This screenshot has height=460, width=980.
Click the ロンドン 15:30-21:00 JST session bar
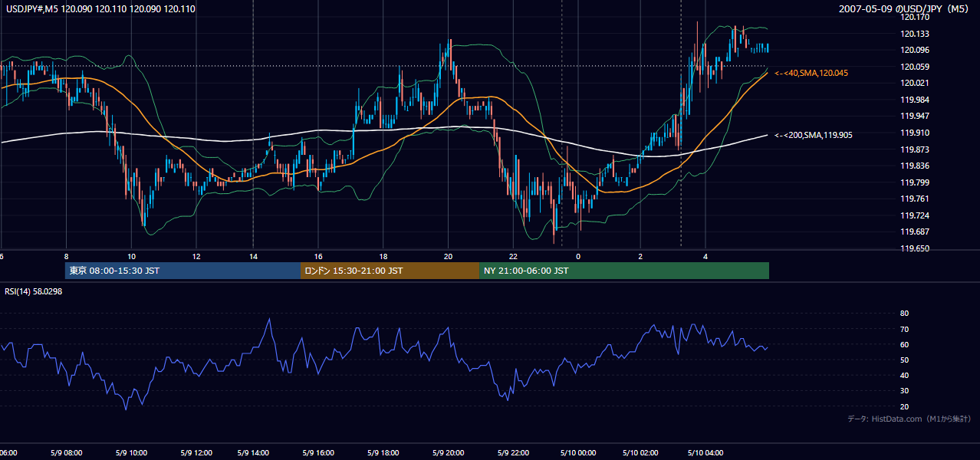point(390,271)
